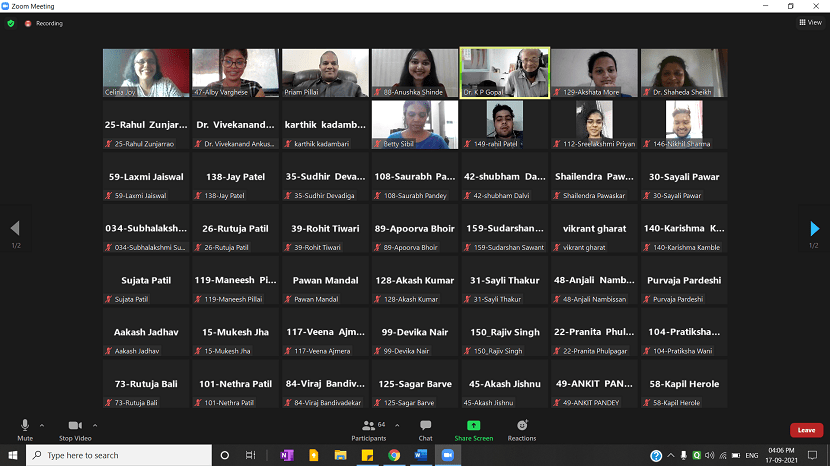Go to next page of participants

[815, 229]
